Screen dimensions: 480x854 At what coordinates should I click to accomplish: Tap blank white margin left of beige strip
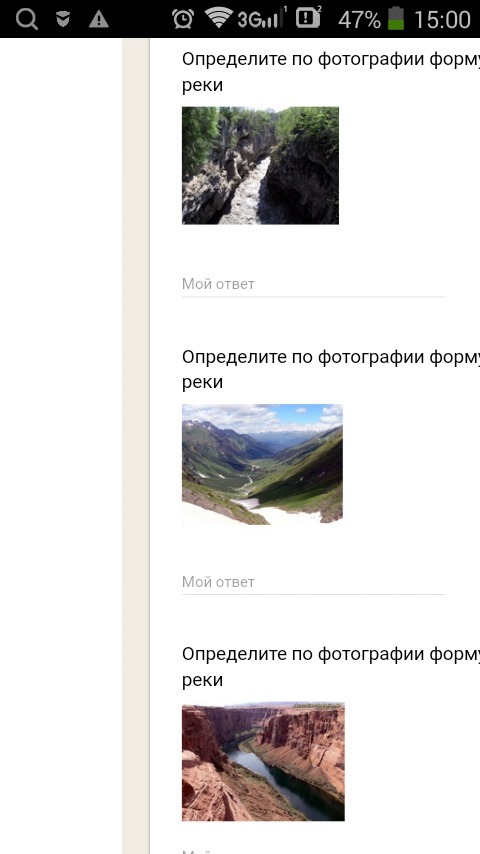point(61,446)
